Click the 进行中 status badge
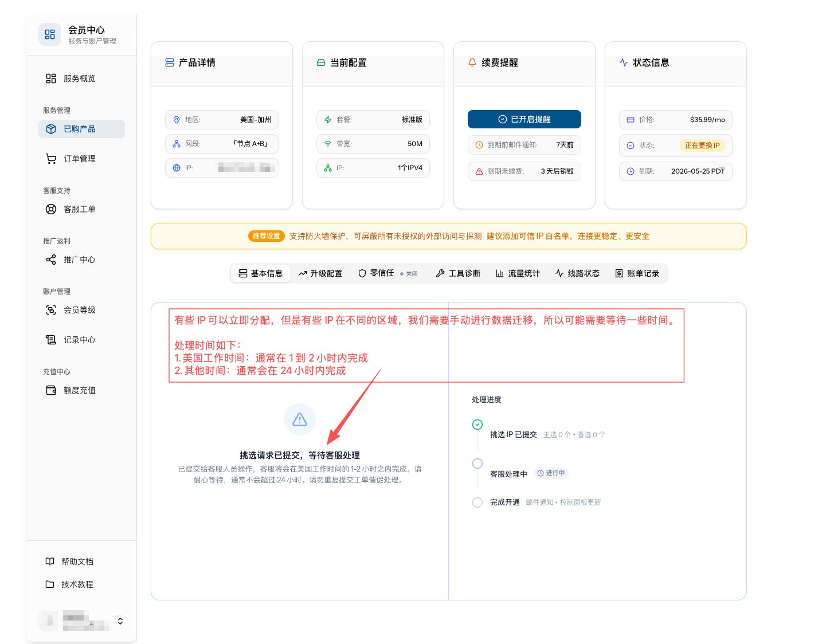 click(551, 473)
